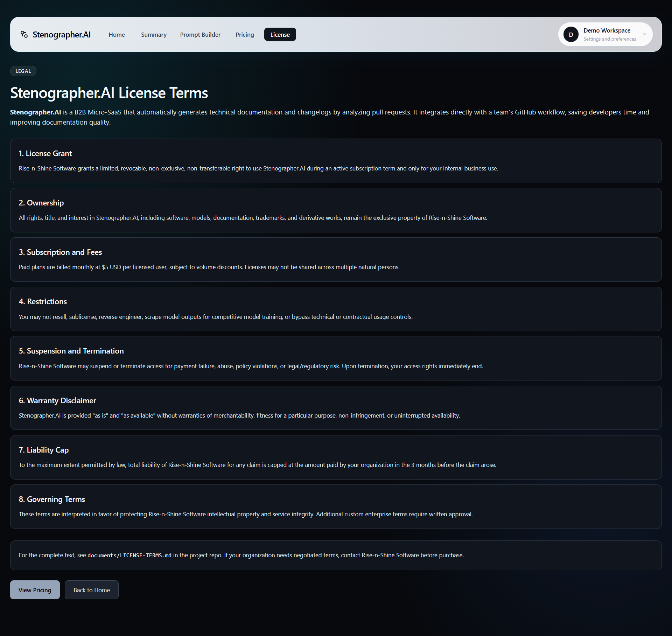Click the Governing Terms paragraph on enterprise terms
672x636 pixels.
(246, 514)
